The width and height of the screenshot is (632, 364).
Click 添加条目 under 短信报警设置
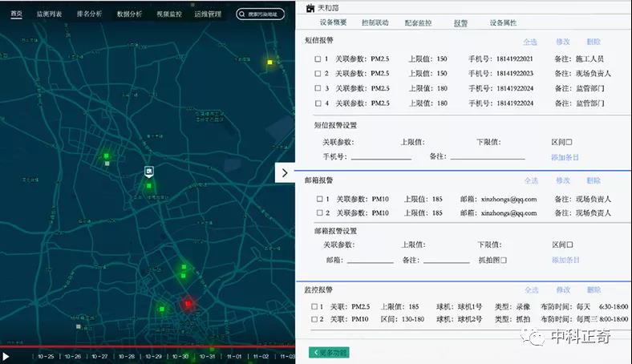[565, 157]
